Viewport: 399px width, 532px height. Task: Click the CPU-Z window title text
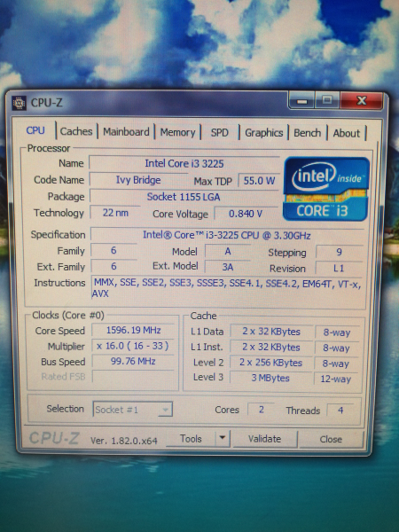coord(47,103)
